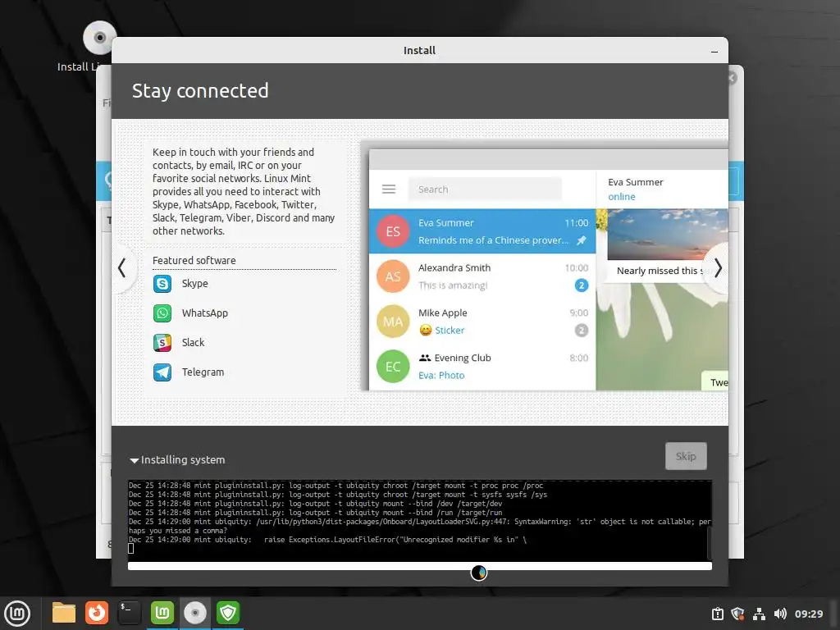Click the Sticker message text
Image resolution: width=840 pixels, height=630 pixels.
tap(450, 331)
